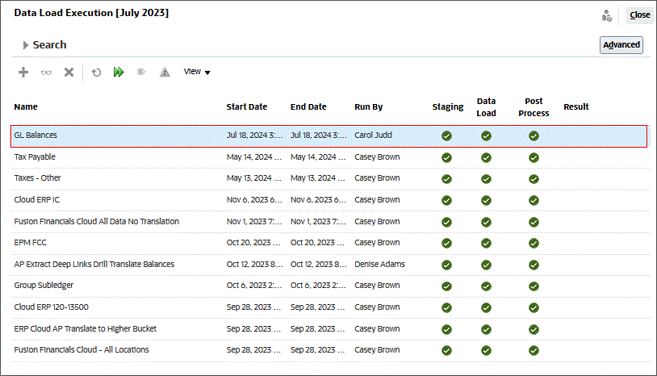Image resolution: width=657 pixels, height=376 pixels.
Task: Sort by the Name column header
Action: 26,107
